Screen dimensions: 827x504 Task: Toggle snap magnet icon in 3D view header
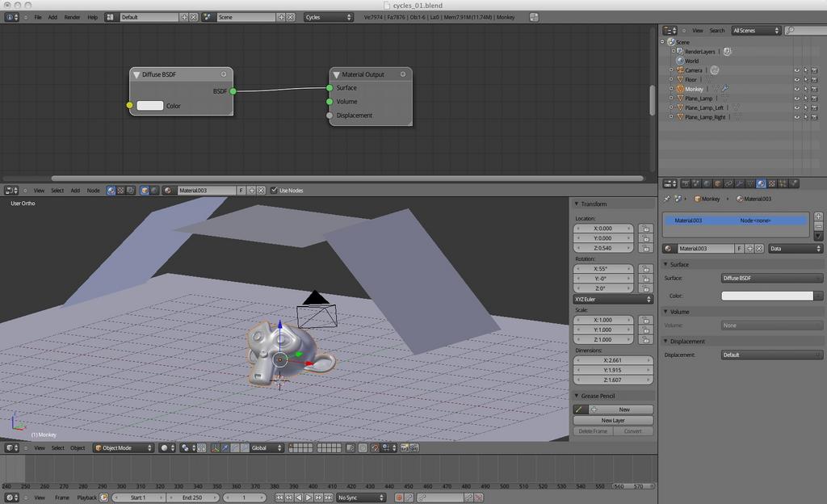tap(375, 447)
